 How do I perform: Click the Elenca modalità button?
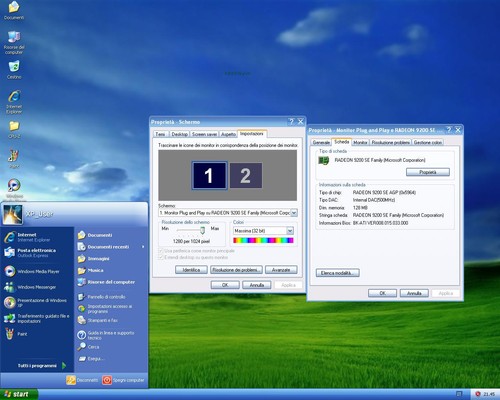[x=337, y=273]
